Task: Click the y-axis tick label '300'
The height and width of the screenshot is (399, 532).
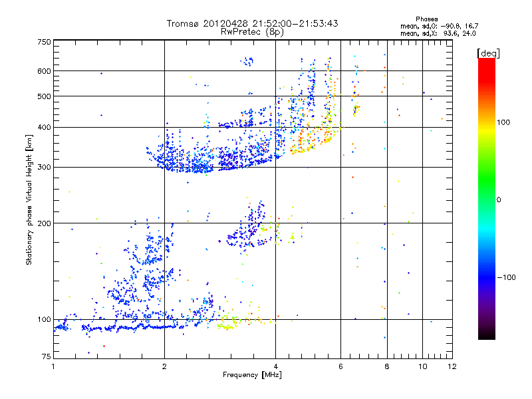Action: (x=45, y=168)
